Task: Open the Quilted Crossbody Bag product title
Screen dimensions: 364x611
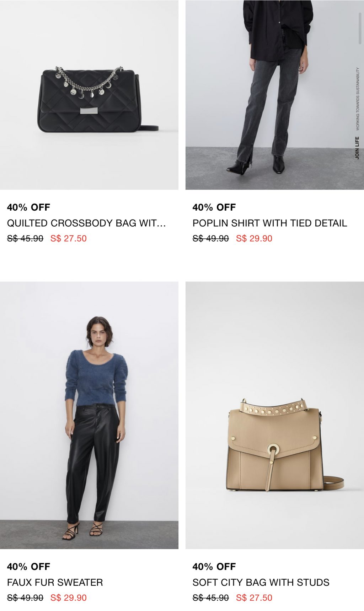Action: (x=86, y=223)
